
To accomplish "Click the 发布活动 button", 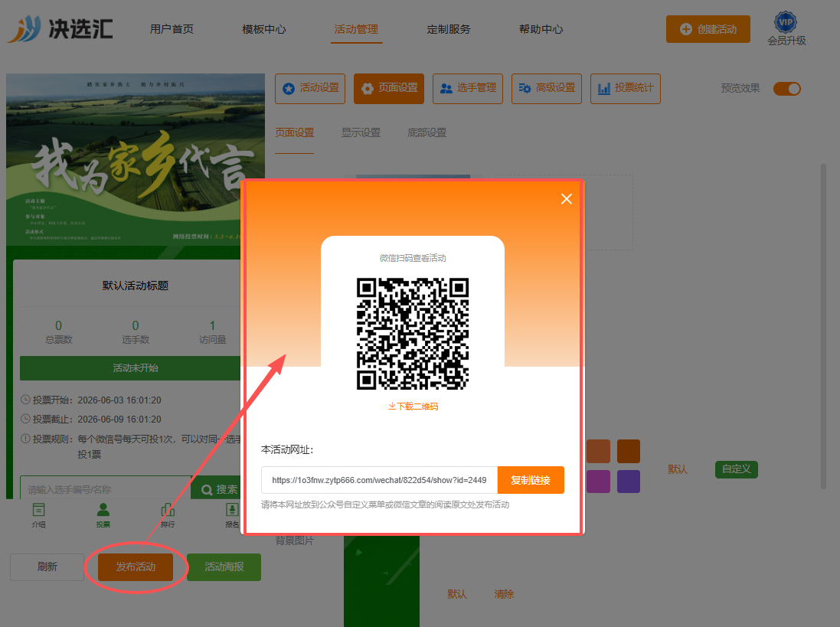I will tap(136, 567).
